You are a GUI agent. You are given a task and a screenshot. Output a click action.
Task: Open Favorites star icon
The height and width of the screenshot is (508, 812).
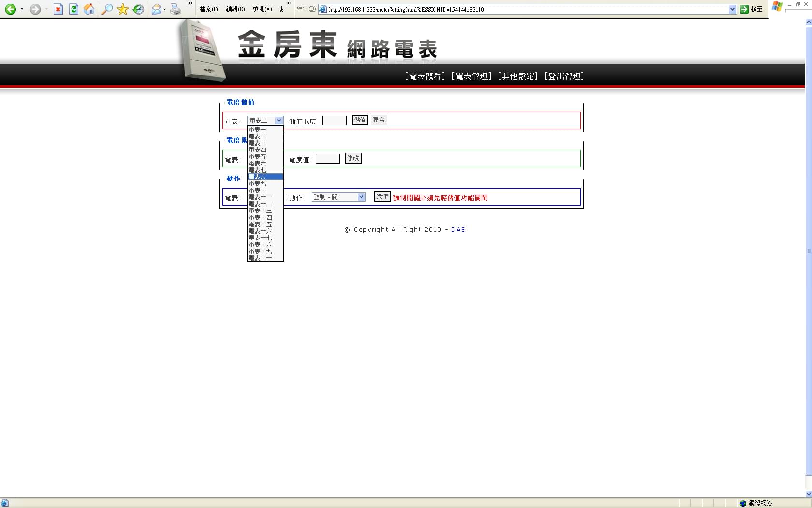[123, 9]
